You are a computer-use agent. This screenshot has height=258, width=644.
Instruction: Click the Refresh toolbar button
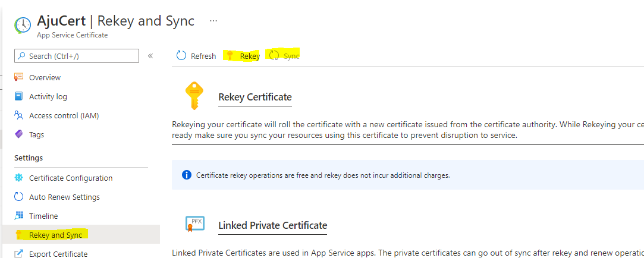[196, 56]
